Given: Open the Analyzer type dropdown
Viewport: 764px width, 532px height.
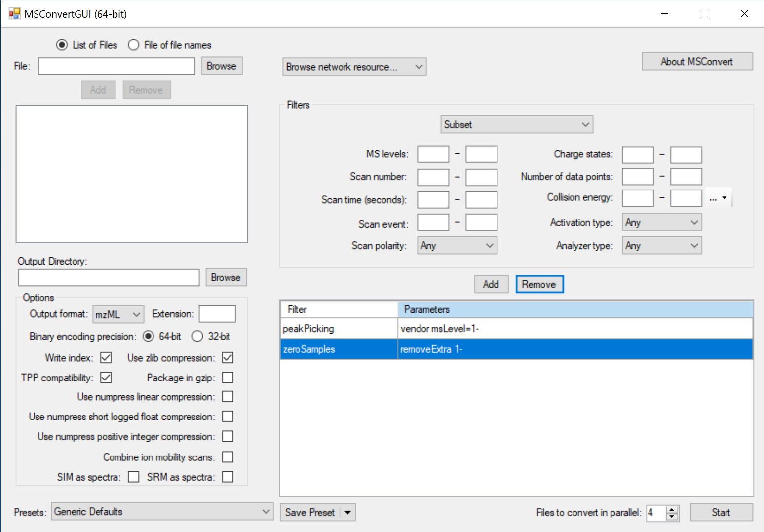Looking at the screenshot, I should tap(662, 245).
